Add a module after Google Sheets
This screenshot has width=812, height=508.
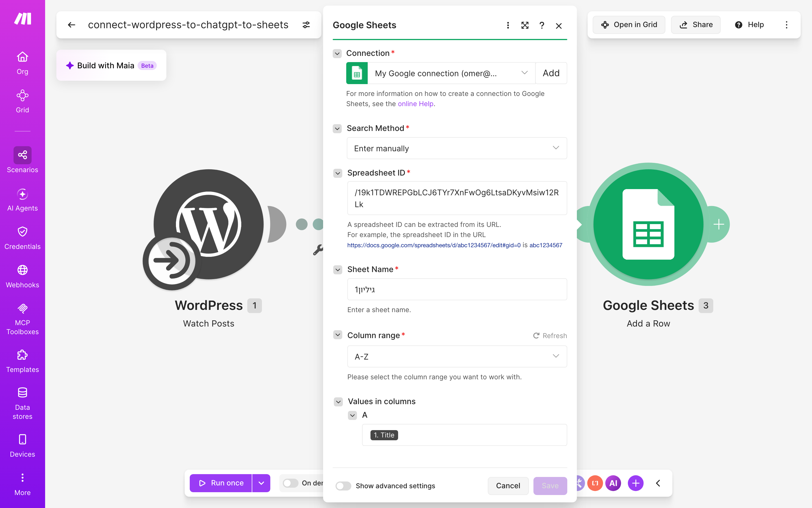[718, 224]
